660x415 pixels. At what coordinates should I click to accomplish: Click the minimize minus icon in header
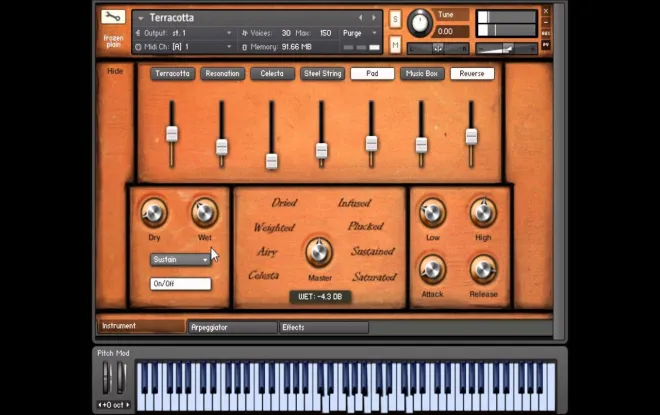[546, 22]
